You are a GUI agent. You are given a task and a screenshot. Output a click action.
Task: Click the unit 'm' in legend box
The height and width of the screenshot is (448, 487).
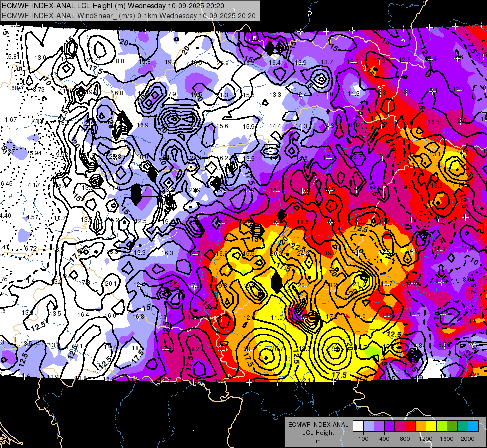(x=318, y=441)
